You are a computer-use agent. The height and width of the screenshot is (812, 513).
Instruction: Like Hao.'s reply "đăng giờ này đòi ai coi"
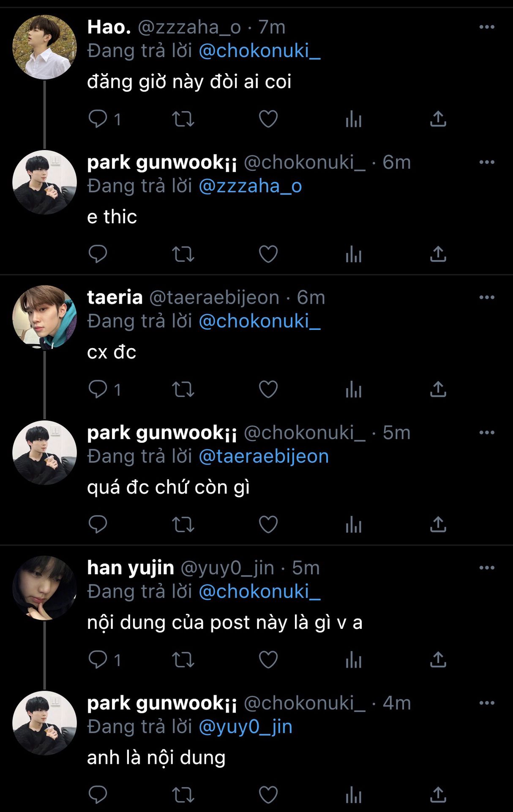pyautogui.click(x=268, y=119)
